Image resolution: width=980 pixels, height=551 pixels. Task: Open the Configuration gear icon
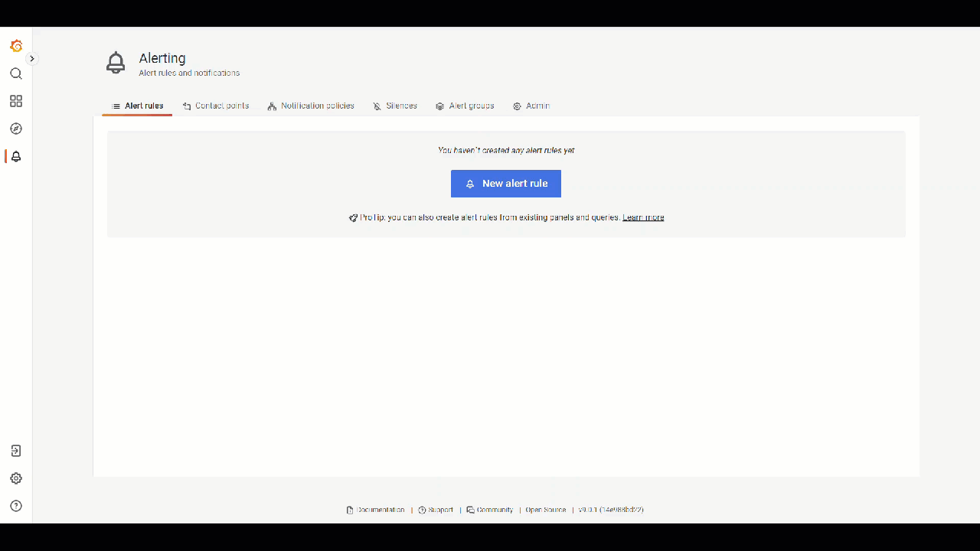[16, 478]
